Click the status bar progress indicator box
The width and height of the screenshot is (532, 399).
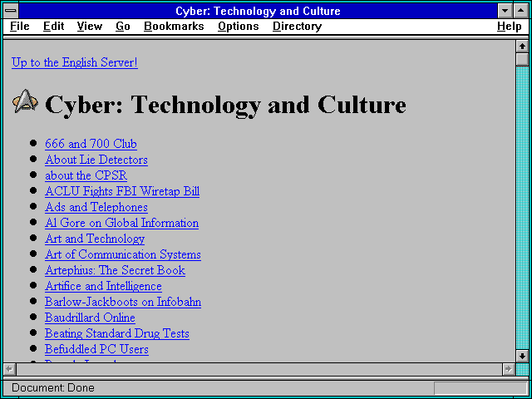tap(480, 388)
